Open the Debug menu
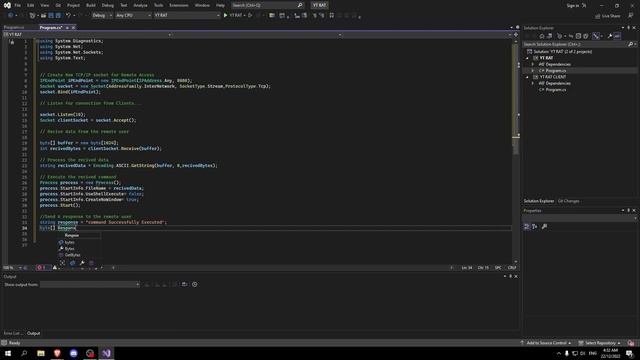The image size is (640, 360). pyautogui.click(x=108, y=5)
